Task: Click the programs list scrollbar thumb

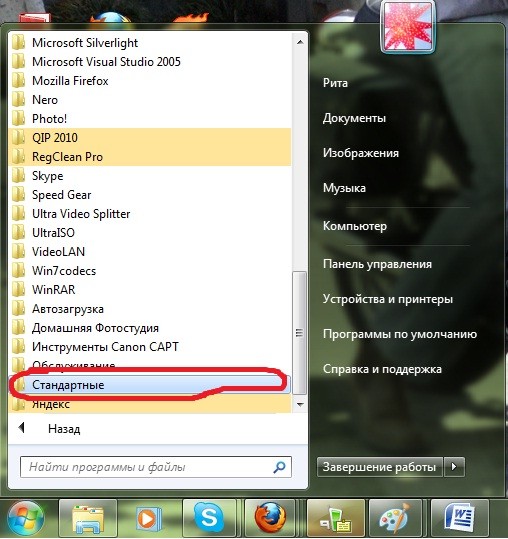Action: [x=299, y=333]
